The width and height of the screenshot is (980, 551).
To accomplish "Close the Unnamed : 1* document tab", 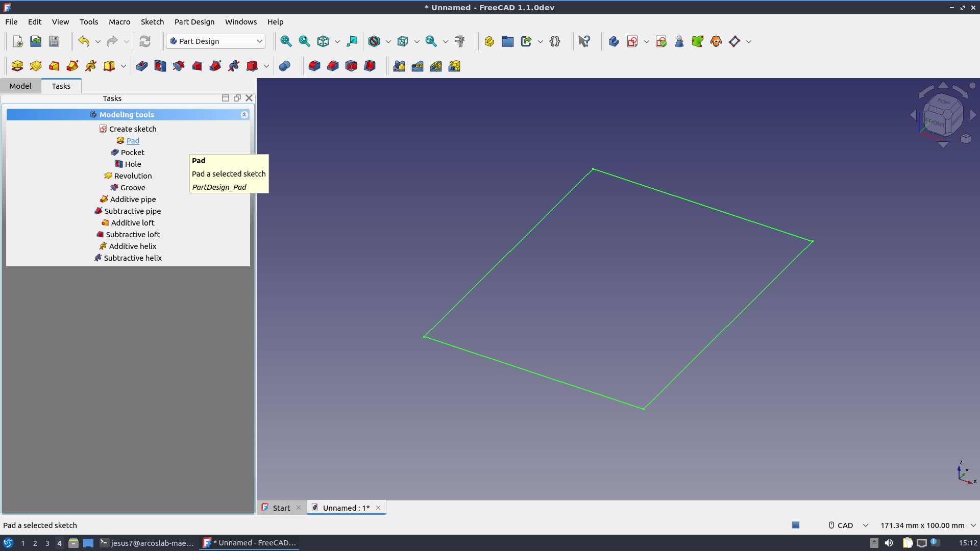I will coord(378,508).
